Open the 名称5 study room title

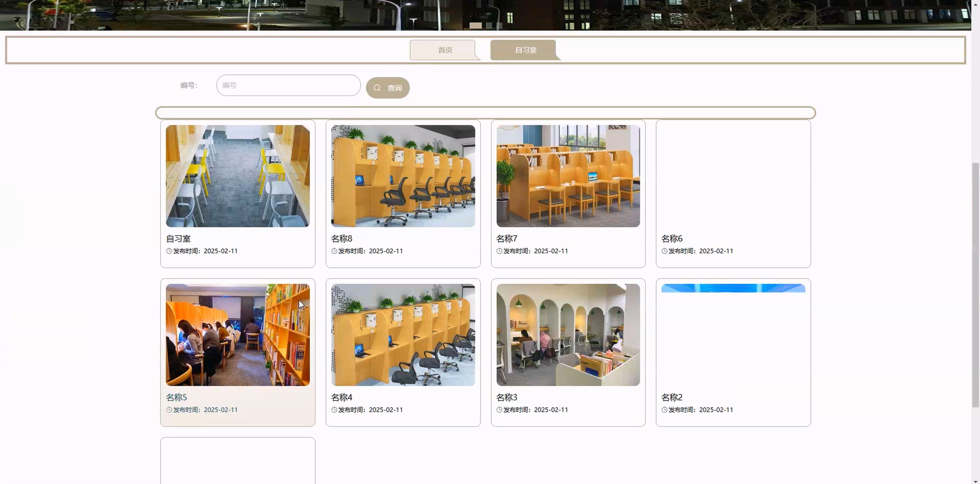point(177,397)
